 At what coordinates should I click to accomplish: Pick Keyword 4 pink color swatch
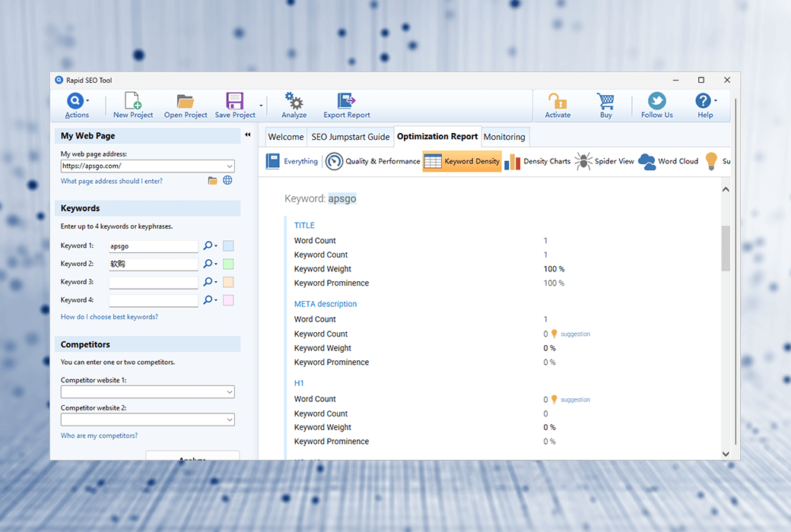tap(228, 300)
